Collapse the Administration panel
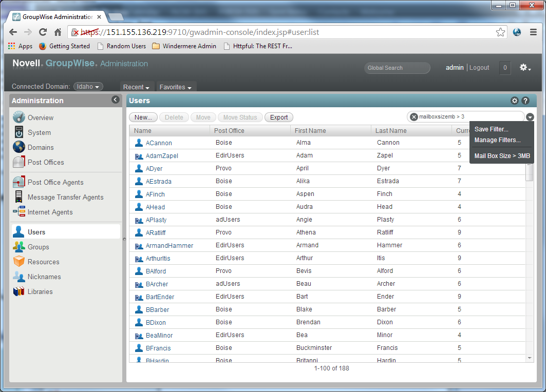Image resolution: width=546 pixels, height=392 pixels. [116, 100]
